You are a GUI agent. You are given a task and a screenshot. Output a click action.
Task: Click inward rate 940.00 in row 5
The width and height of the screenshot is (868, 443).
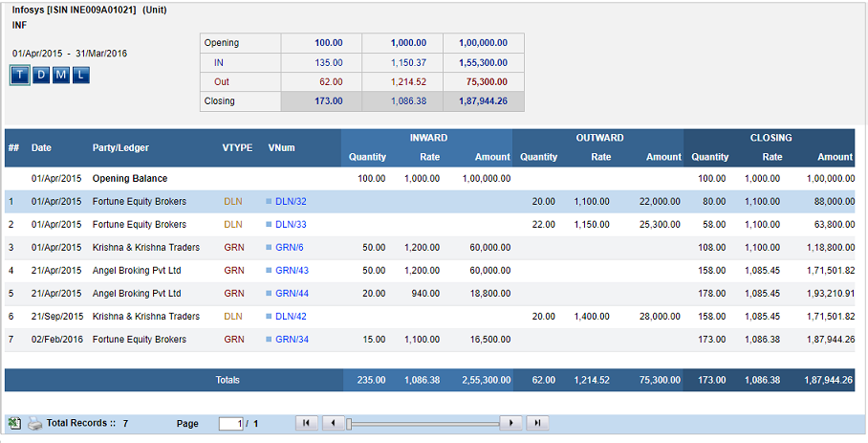425,294
